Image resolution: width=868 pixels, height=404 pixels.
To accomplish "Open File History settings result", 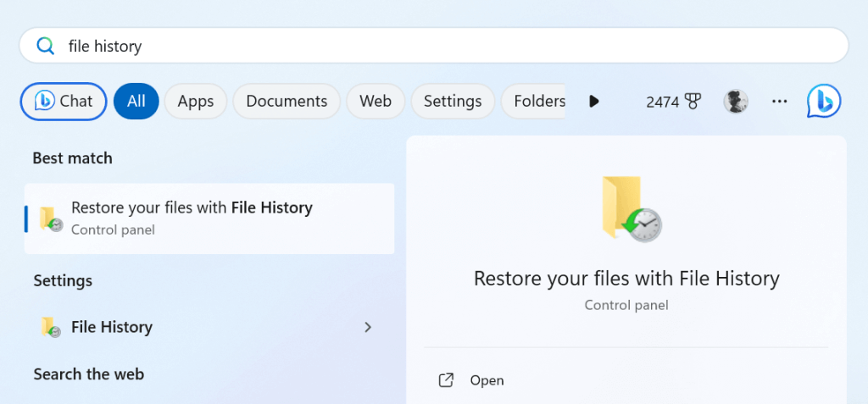I will point(209,327).
